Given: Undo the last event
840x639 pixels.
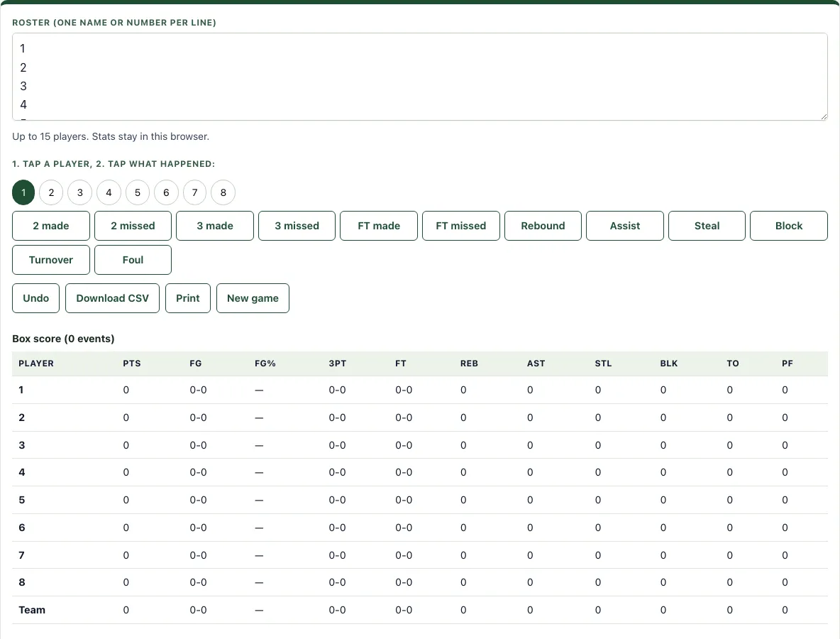Looking at the screenshot, I should 36,298.
